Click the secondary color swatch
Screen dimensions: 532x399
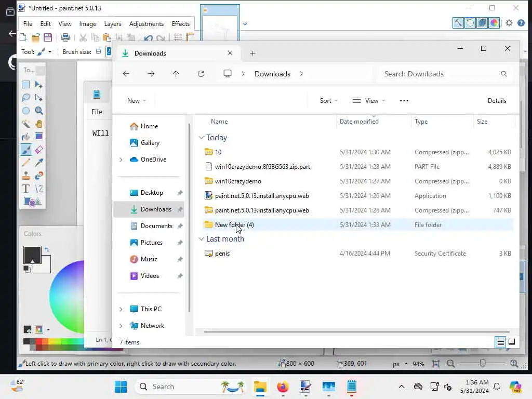pyautogui.click(x=46, y=268)
